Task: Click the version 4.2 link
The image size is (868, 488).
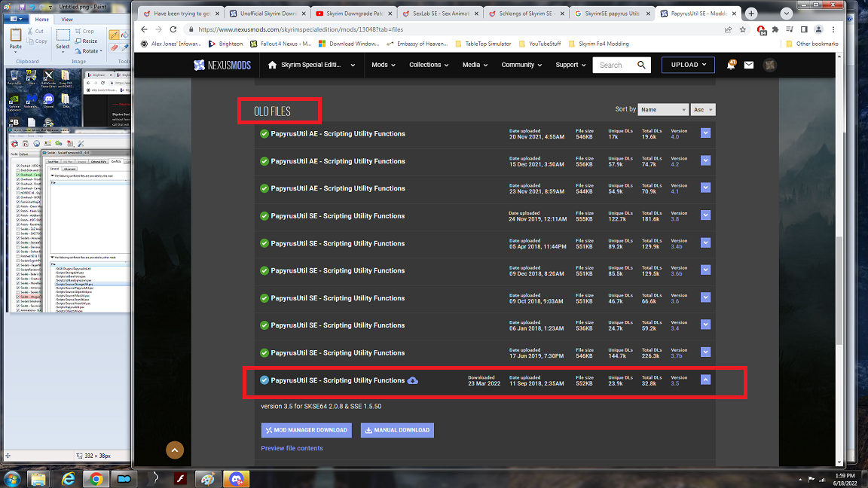Action: coord(674,164)
